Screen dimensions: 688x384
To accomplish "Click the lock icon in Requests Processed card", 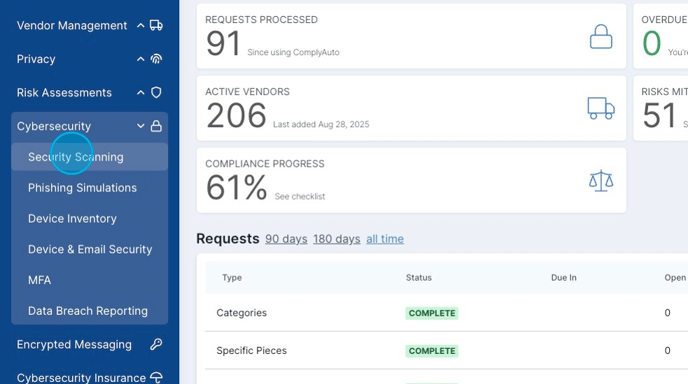I will (601, 36).
